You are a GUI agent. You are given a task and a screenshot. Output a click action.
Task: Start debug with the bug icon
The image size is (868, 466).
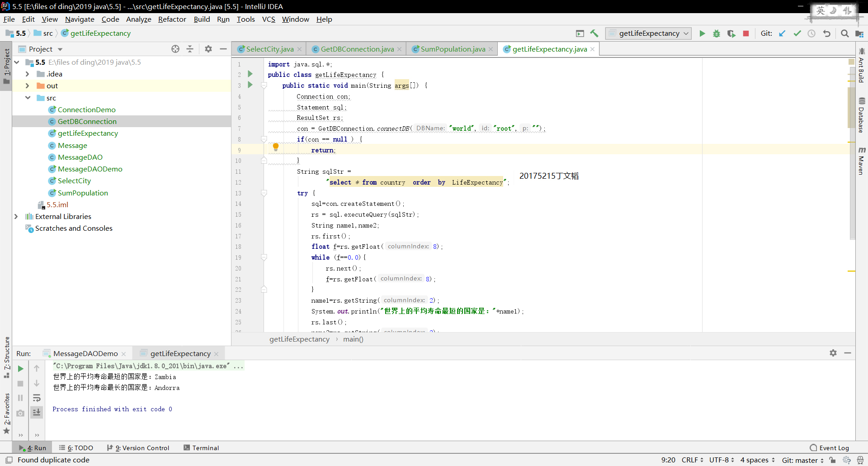(717, 33)
